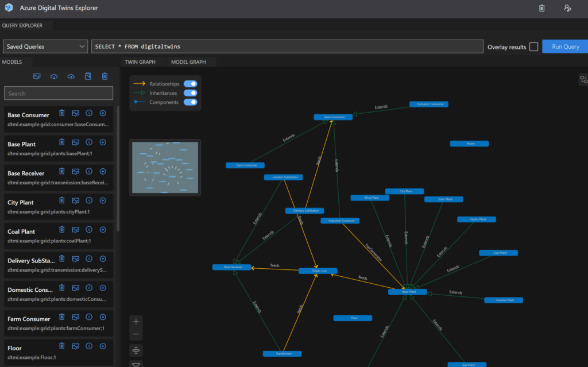Disable the Components toggle

190,102
